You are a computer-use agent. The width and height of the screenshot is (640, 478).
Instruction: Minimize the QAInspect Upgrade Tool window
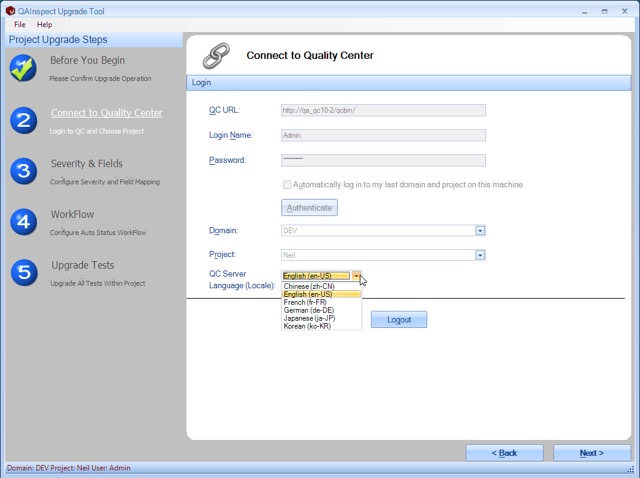[584, 12]
